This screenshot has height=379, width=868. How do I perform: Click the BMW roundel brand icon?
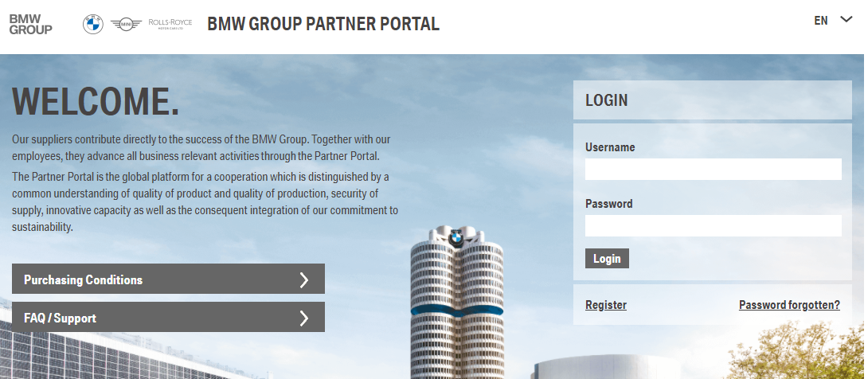[93, 25]
